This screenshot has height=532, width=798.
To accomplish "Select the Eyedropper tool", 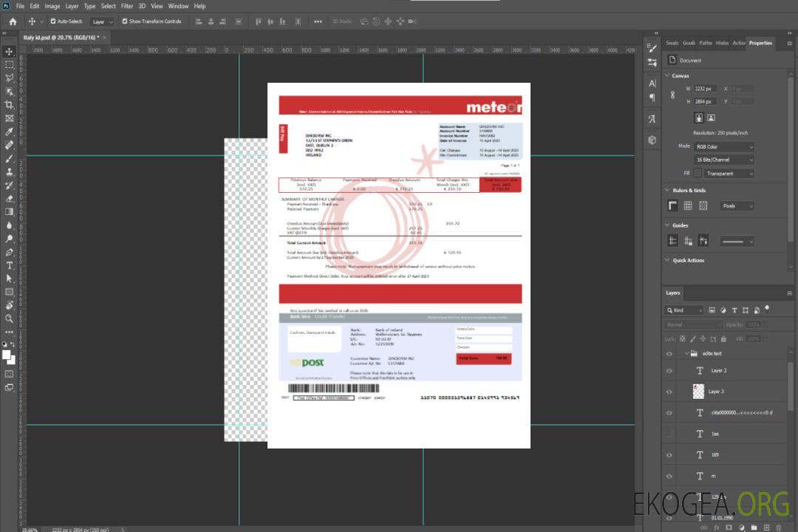I will pyautogui.click(x=9, y=132).
